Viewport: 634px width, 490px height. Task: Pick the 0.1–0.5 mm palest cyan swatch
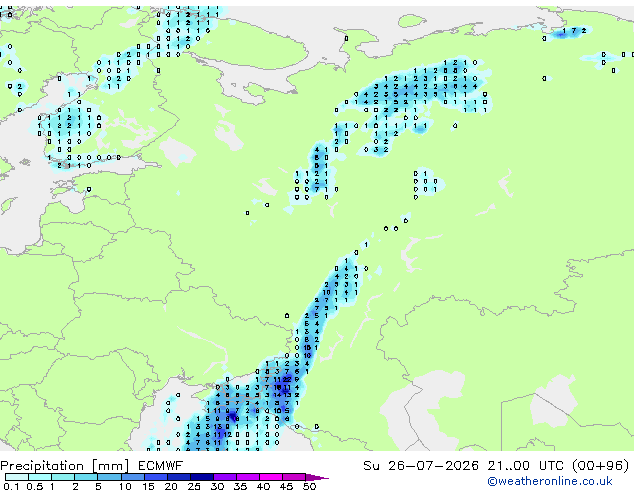[x=17, y=477]
